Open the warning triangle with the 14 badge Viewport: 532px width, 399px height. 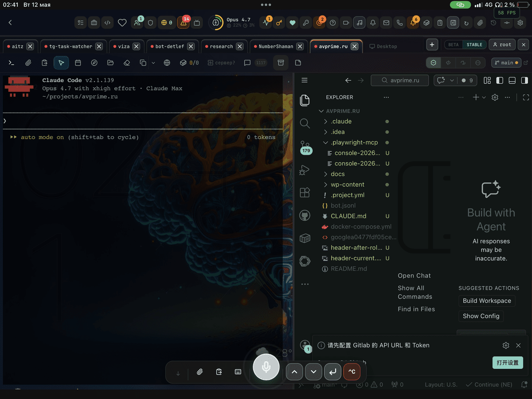click(x=184, y=23)
